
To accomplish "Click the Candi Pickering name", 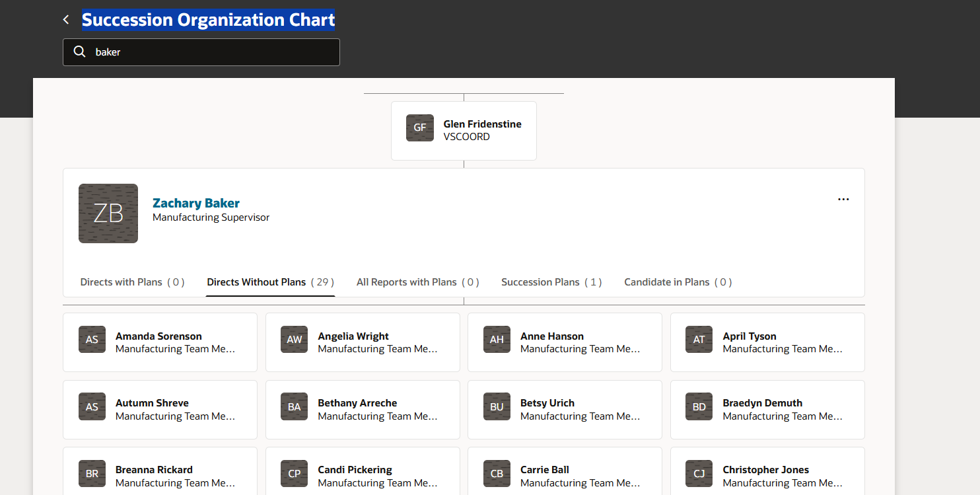I will pyautogui.click(x=355, y=470).
